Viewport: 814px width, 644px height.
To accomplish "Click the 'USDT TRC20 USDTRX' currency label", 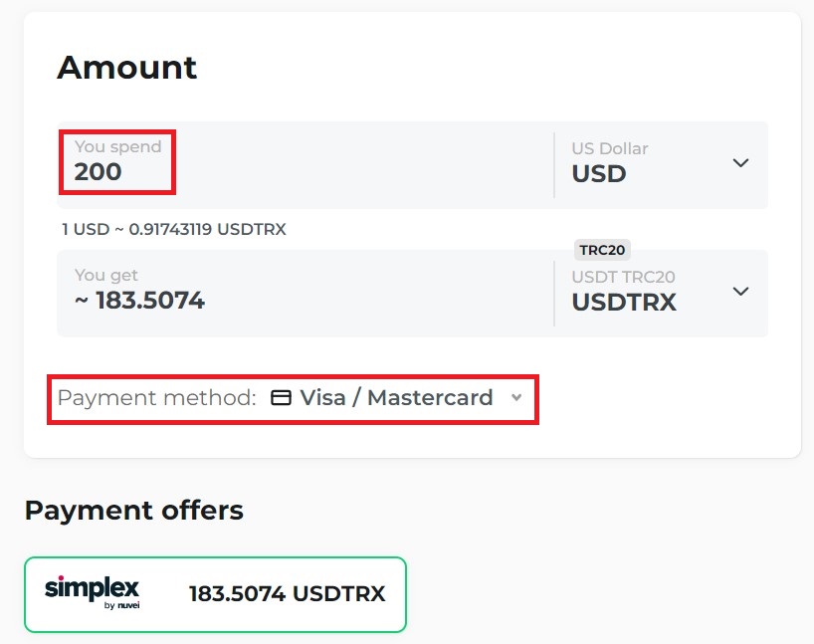I will (623, 292).
